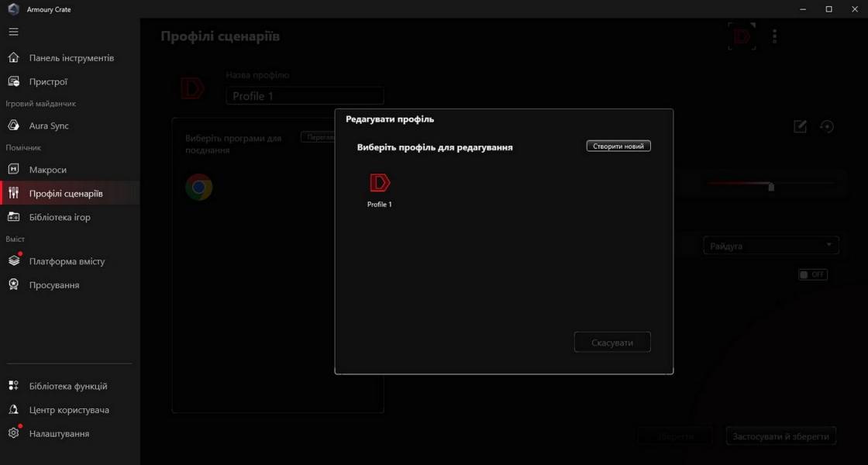Click Створити новий button

click(618, 146)
